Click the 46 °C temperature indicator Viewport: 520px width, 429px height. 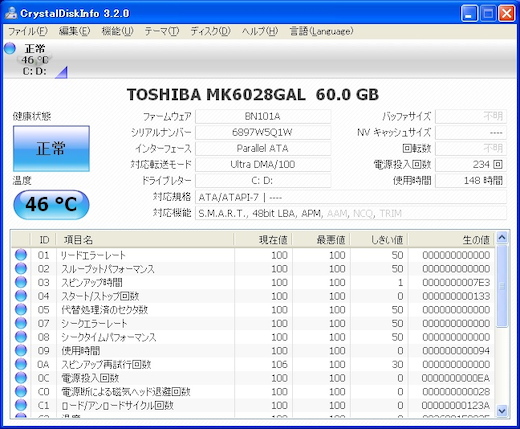(x=51, y=205)
